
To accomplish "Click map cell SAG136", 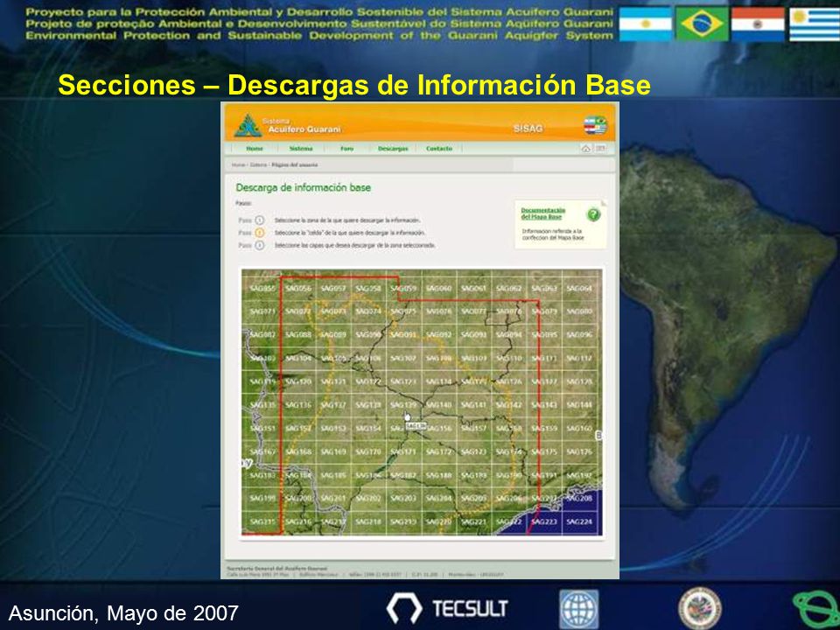I will (297, 405).
